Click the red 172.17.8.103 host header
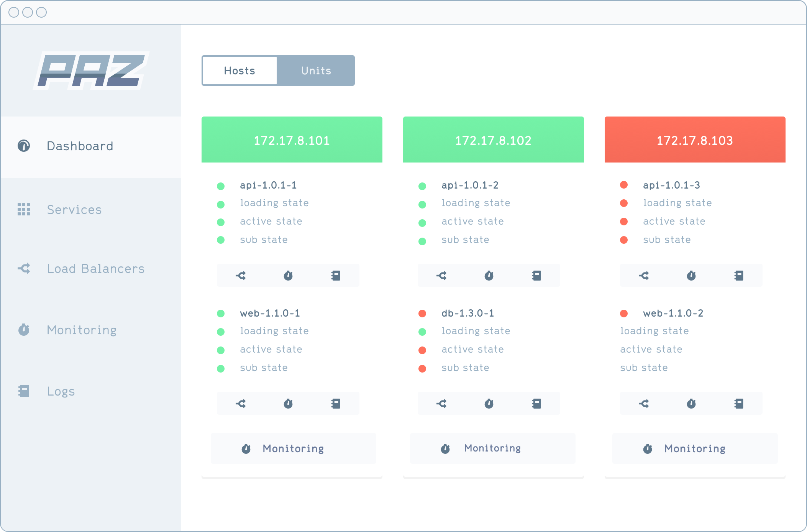Viewport: 807px width, 532px height. [695, 140]
